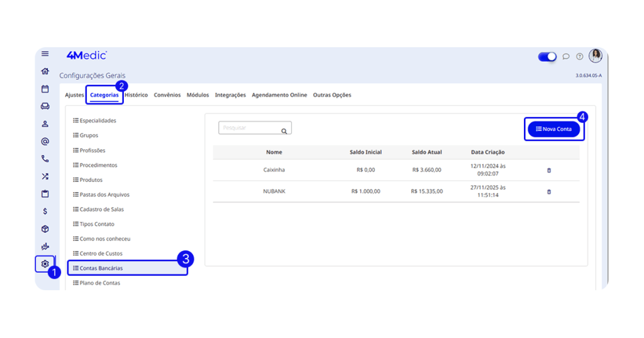The width and height of the screenshot is (644, 338).
Task: Open the calendar icon in the sidebar
Action: tap(45, 89)
